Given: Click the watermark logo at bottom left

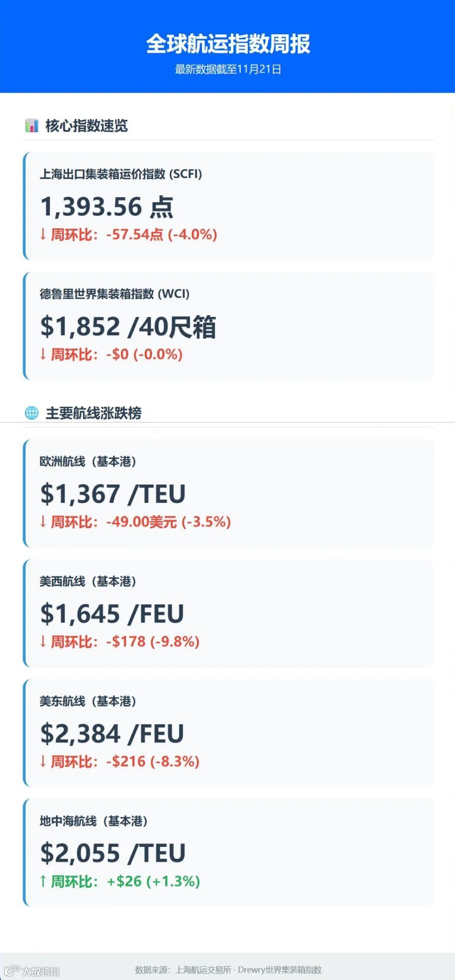Looking at the screenshot, I should pyautogui.click(x=32, y=971).
